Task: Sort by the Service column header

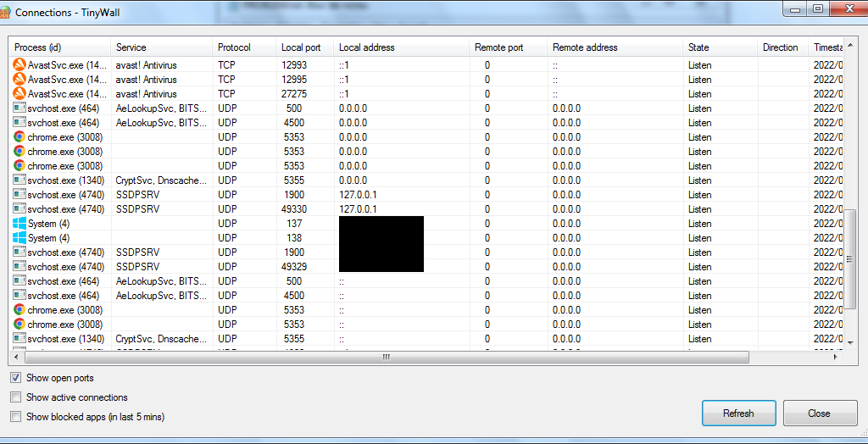Action: pyautogui.click(x=162, y=47)
